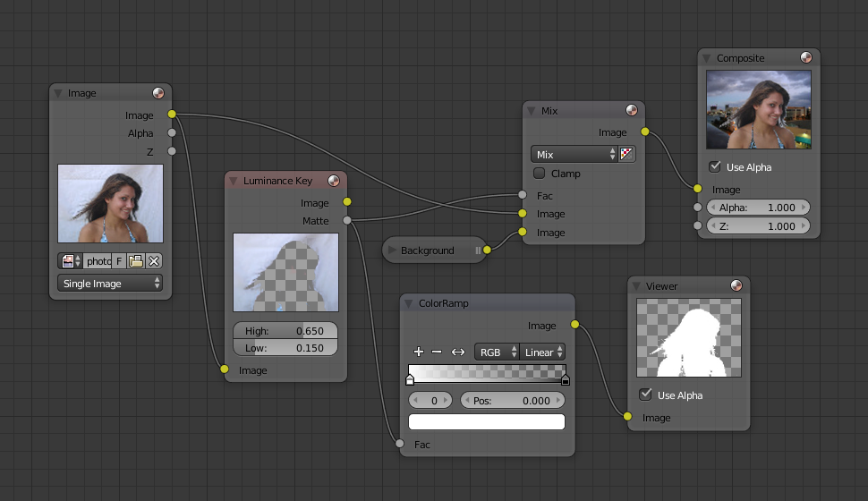
Task: Uncheck Use Alpha in the Composite node
Action: (x=715, y=167)
